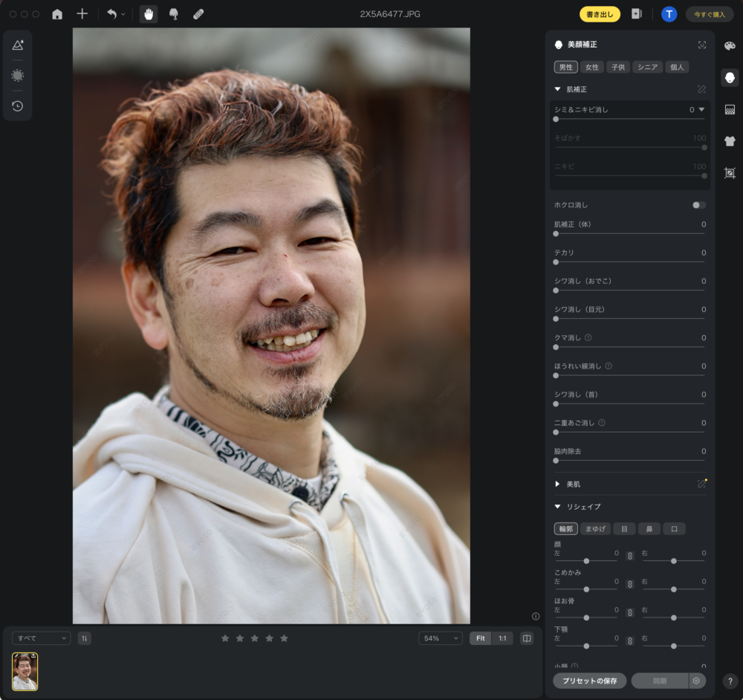Viewport: 743px width, 700px height.
Task: Toggle the 顔 left-right link lock
Action: pos(629,556)
